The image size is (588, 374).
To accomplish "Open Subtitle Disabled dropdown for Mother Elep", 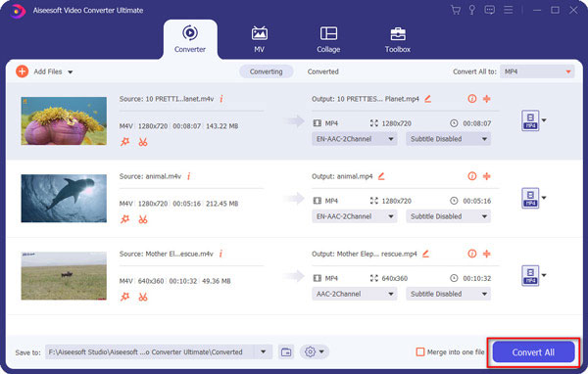I will [x=448, y=294].
